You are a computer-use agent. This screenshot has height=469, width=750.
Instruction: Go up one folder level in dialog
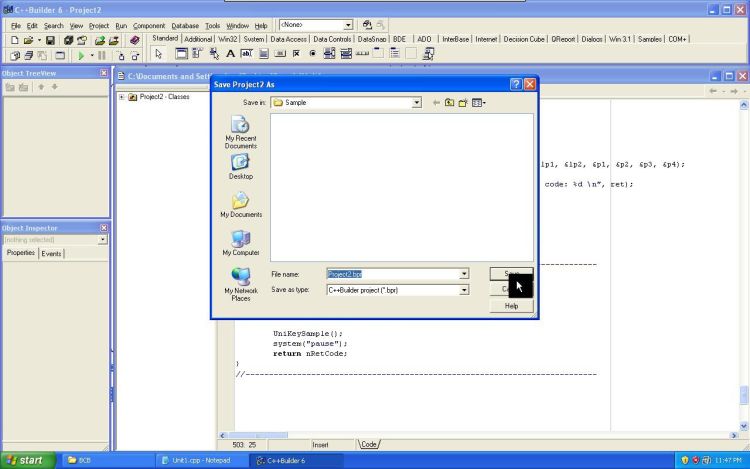click(449, 102)
